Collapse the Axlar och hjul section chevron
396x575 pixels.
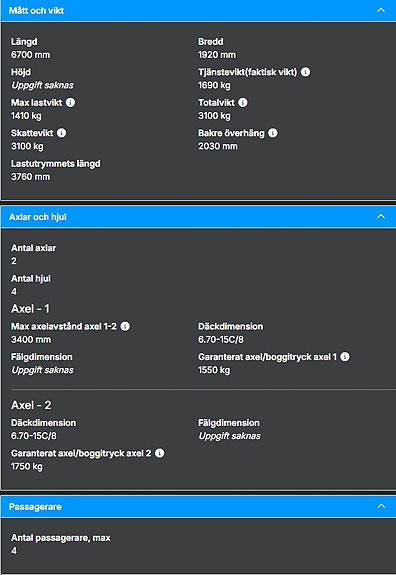click(x=381, y=216)
